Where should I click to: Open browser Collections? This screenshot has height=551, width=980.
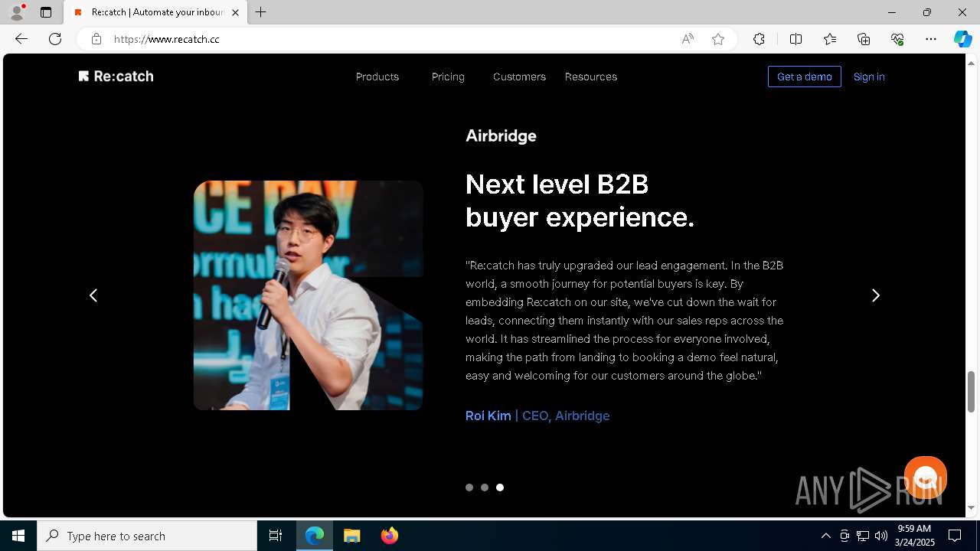coord(864,39)
